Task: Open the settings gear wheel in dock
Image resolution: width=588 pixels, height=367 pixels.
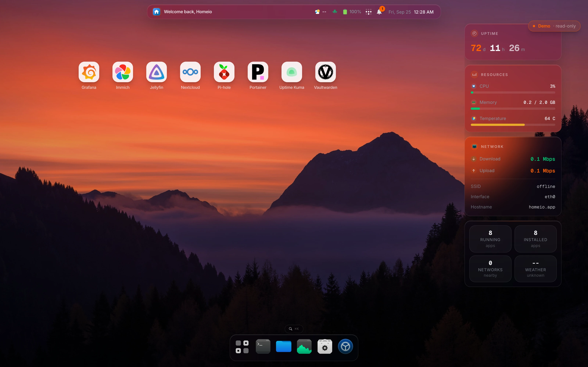Action: click(345, 347)
